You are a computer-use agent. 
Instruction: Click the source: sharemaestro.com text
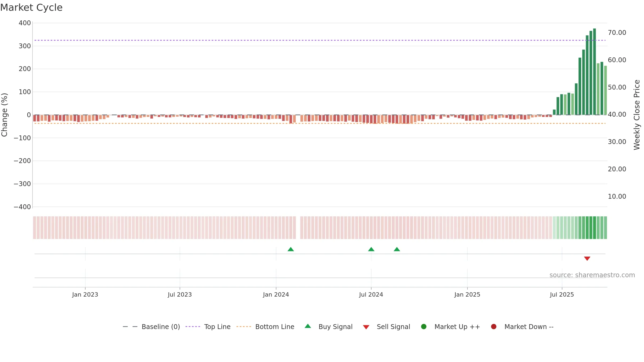(x=592, y=275)
